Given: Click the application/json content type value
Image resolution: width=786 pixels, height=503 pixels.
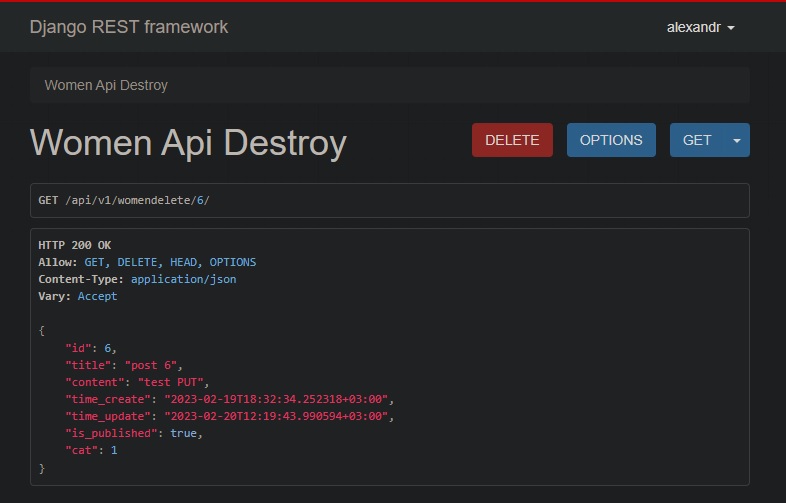Looking at the screenshot, I should click(183, 279).
